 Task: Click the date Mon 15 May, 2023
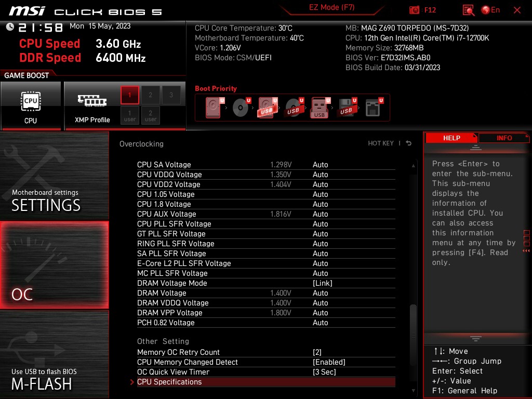pos(100,26)
